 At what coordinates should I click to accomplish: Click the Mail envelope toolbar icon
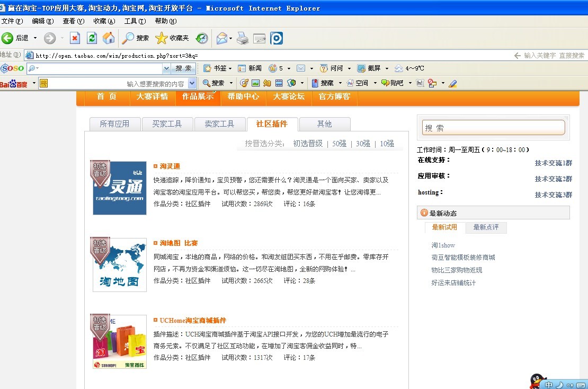coord(221,38)
